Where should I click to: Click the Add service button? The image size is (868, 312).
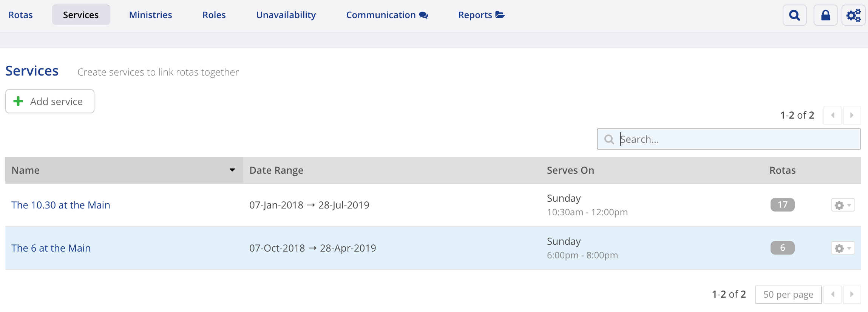click(x=50, y=101)
